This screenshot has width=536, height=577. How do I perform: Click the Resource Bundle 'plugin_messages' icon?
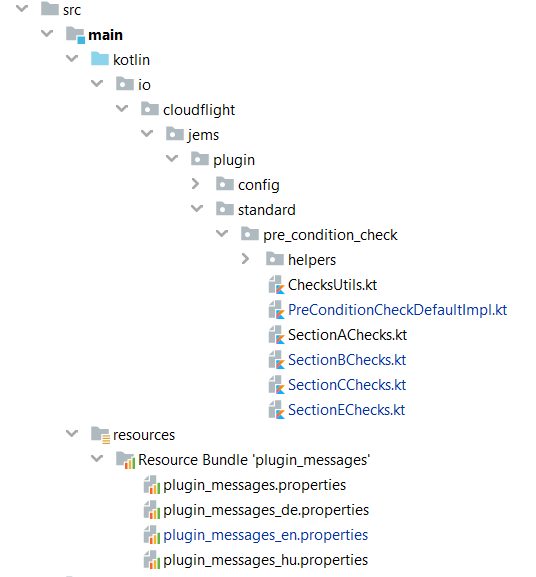pos(125,460)
